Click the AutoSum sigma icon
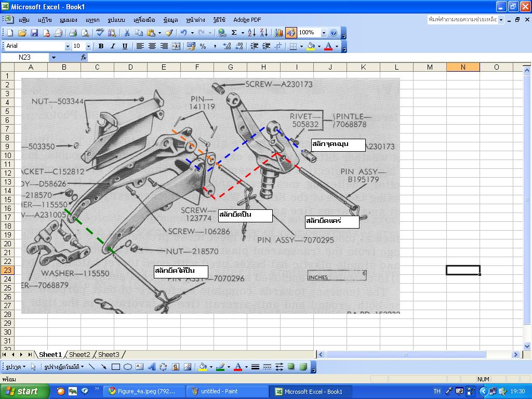532x399 pixels. tap(234, 33)
